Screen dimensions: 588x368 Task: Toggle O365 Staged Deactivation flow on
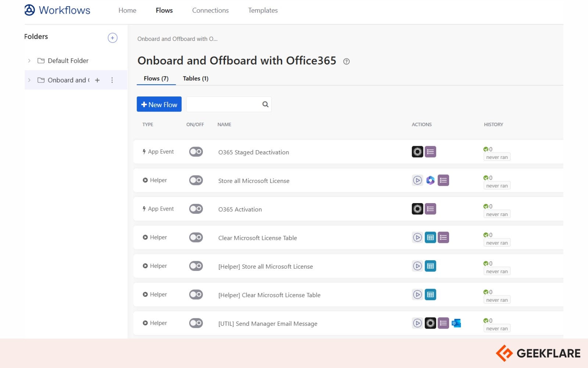point(196,152)
